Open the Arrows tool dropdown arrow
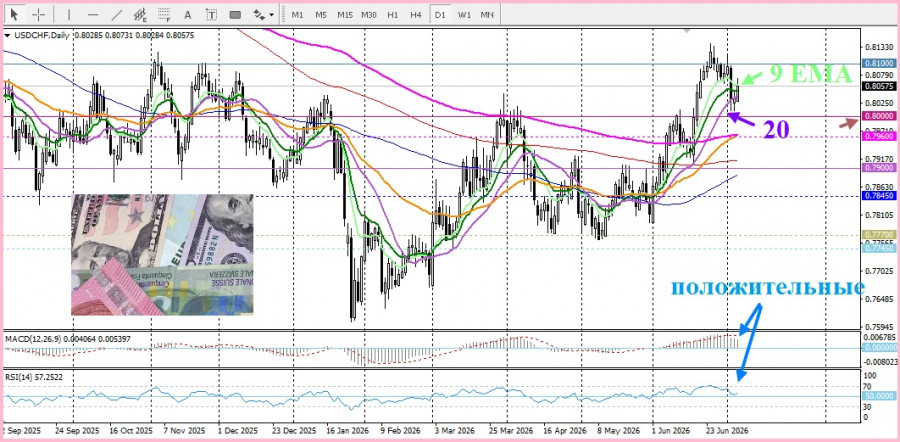The width and height of the screenshot is (900, 442). 271,15
